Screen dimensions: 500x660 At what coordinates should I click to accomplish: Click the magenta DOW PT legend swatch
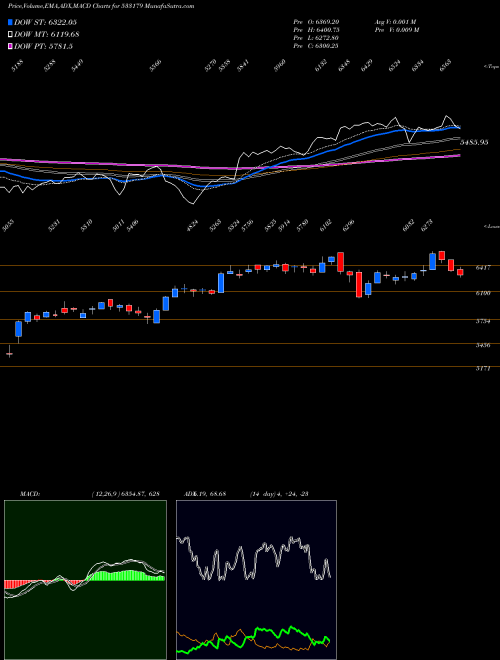tap(11, 46)
